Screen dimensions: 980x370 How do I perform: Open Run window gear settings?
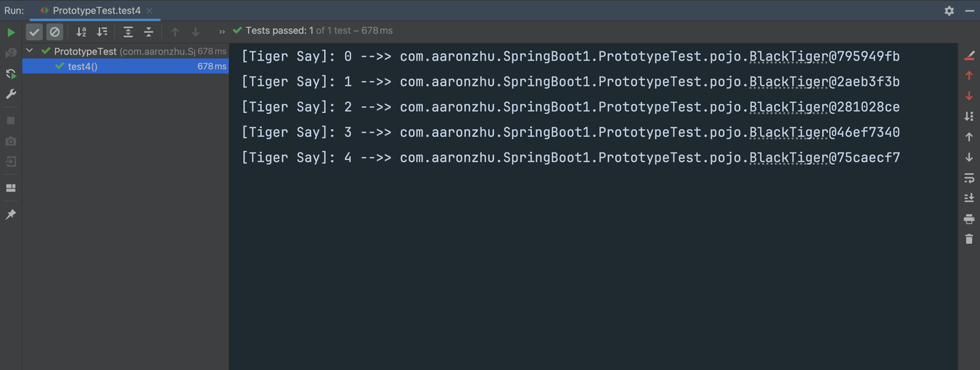point(949,11)
